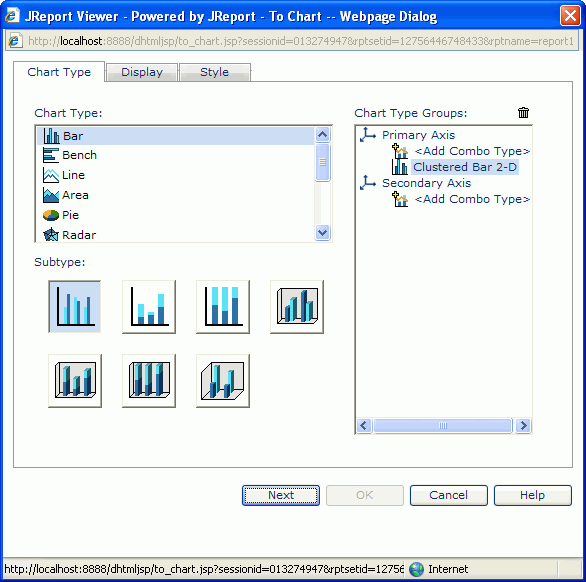Select the Clustered Bar 2-D subtype thumbnail
Screen dimensions: 586x582
pyautogui.click(x=74, y=307)
